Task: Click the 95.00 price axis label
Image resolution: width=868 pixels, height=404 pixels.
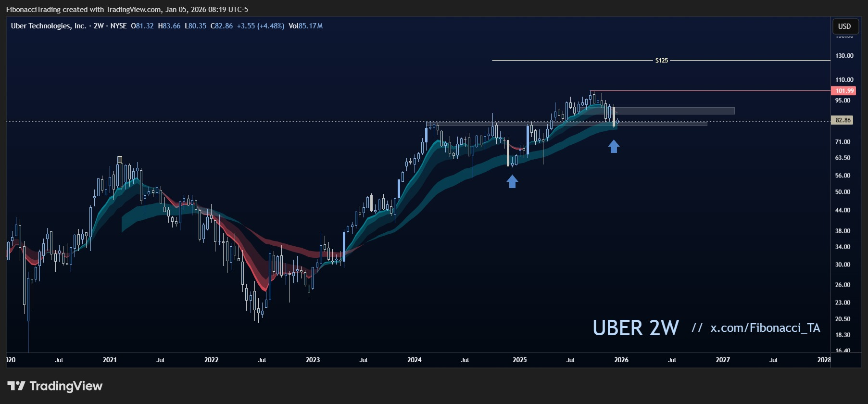Action: (843, 101)
